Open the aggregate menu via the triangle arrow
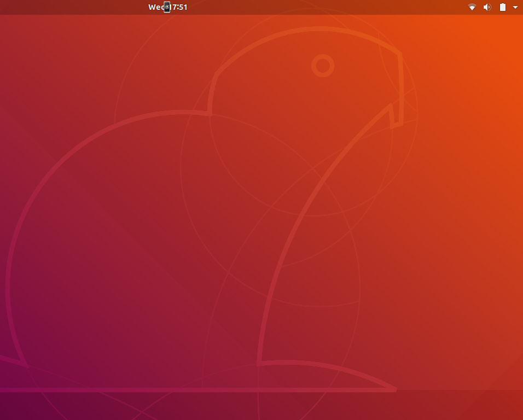 coord(515,7)
